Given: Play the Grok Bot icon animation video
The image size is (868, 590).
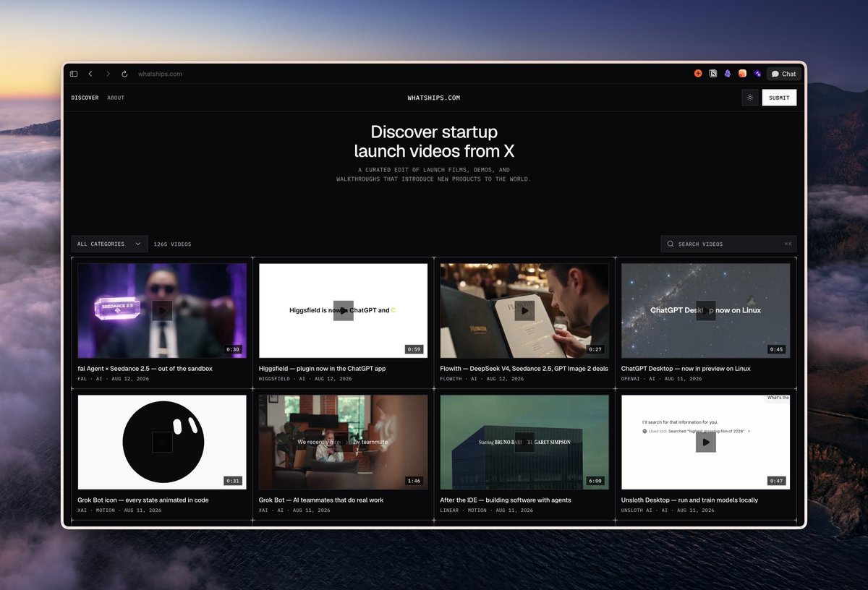Looking at the screenshot, I should (162, 442).
